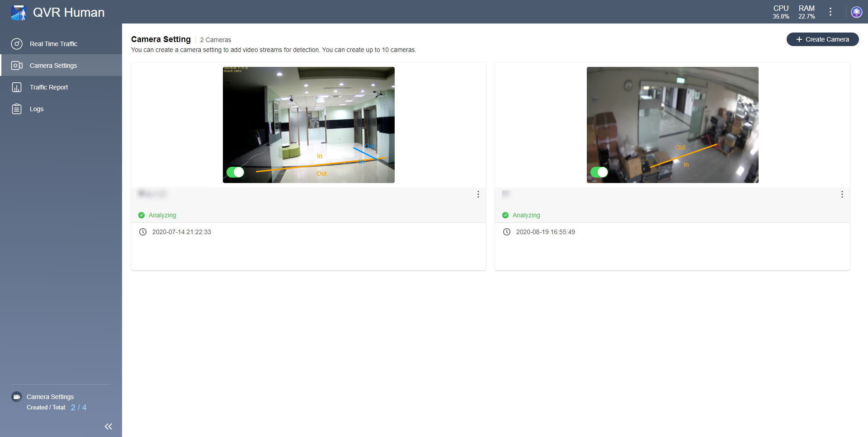Open the Traffic Report menu item
868x437 pixels.
point(49,87)
